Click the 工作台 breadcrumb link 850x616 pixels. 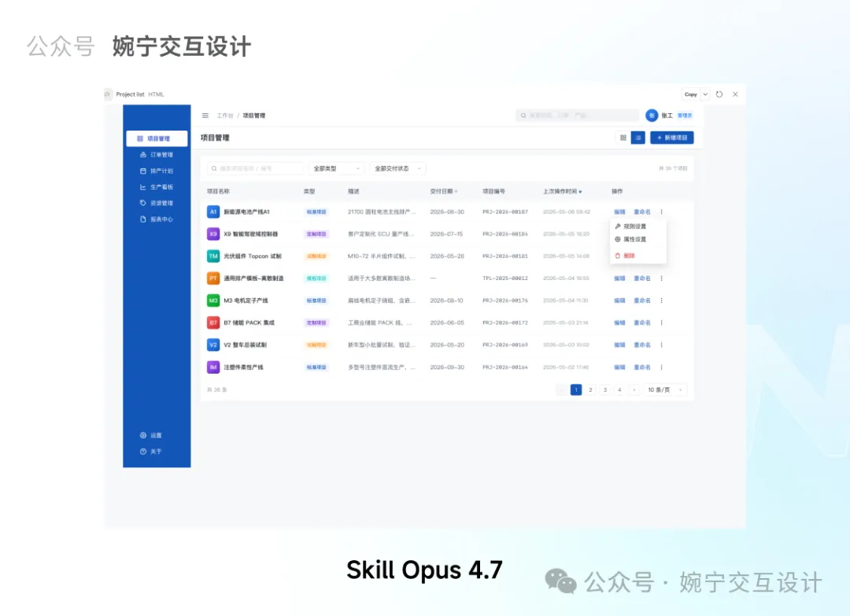coord(225,116)
